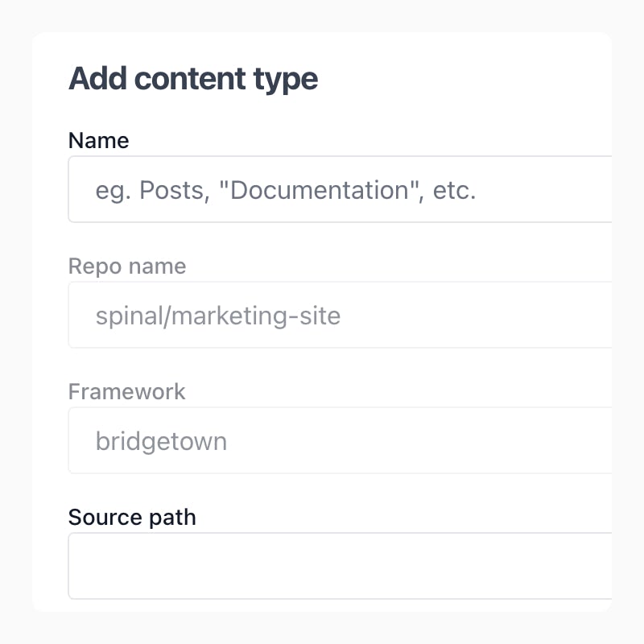Click the "Framework" label text

point(127,392)
